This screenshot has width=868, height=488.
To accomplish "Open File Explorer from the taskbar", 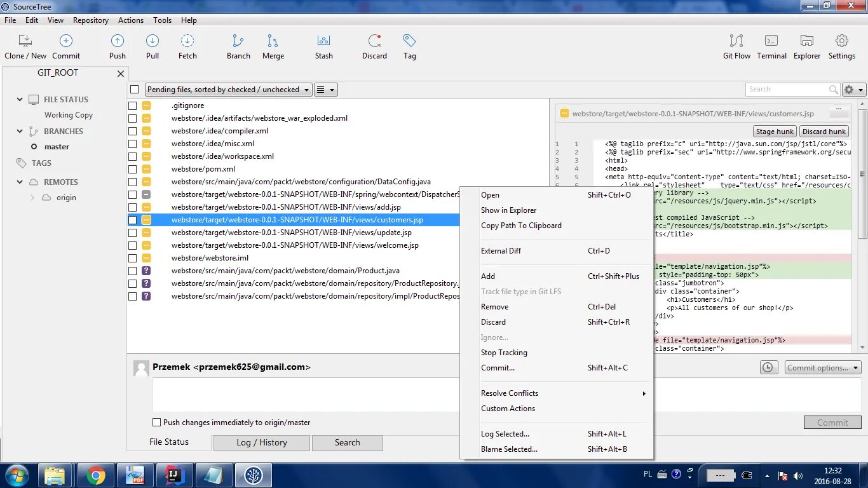I will click(x=55, y=475).
